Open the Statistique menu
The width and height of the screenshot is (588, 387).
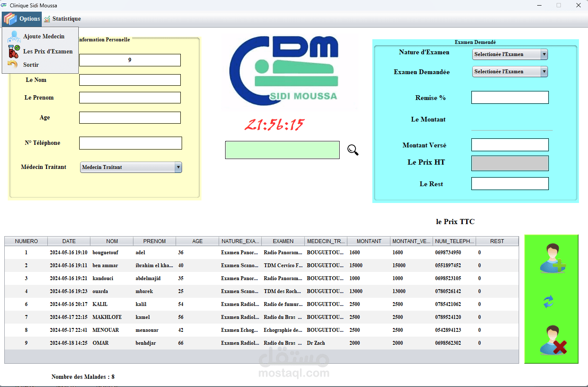tap(62, 19)
